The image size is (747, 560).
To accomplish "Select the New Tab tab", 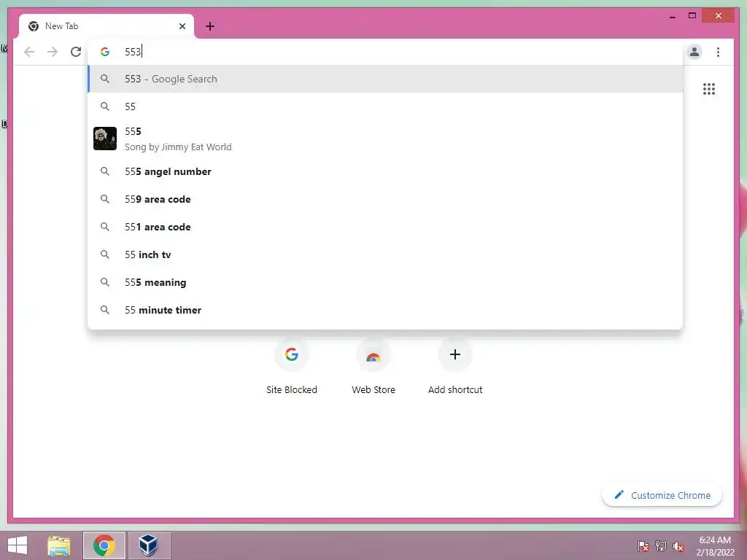I will coord(107,26).
